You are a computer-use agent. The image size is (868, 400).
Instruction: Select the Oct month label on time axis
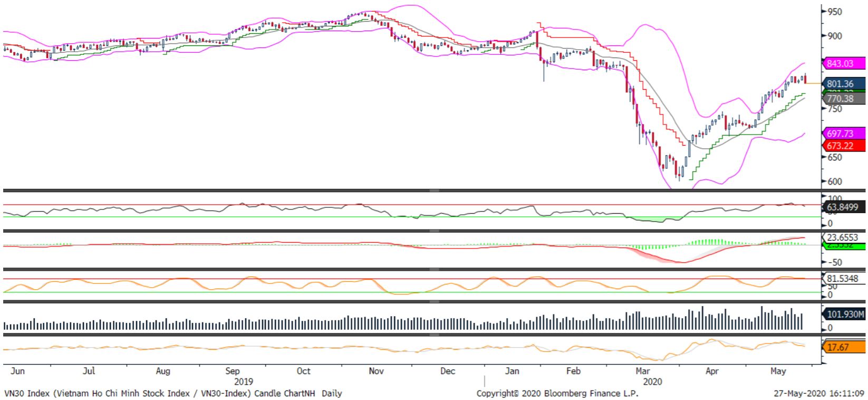(304, 371)
